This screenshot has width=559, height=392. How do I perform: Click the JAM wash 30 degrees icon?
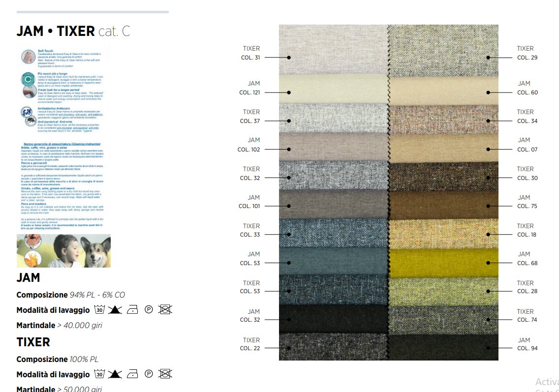tap(99, 310)
